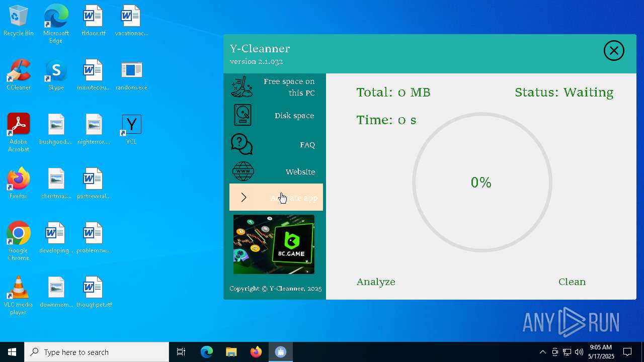
Task: Open the Website menu label
Action: [300, 172]
